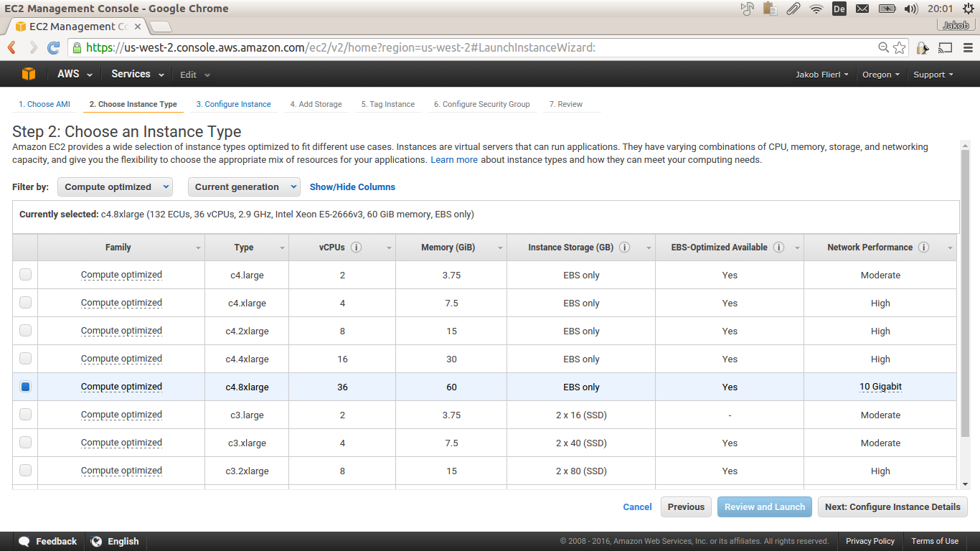Screen dimensions: 980x551
Task: Click the browser address bar URL
Action: (x=341, y=48)
